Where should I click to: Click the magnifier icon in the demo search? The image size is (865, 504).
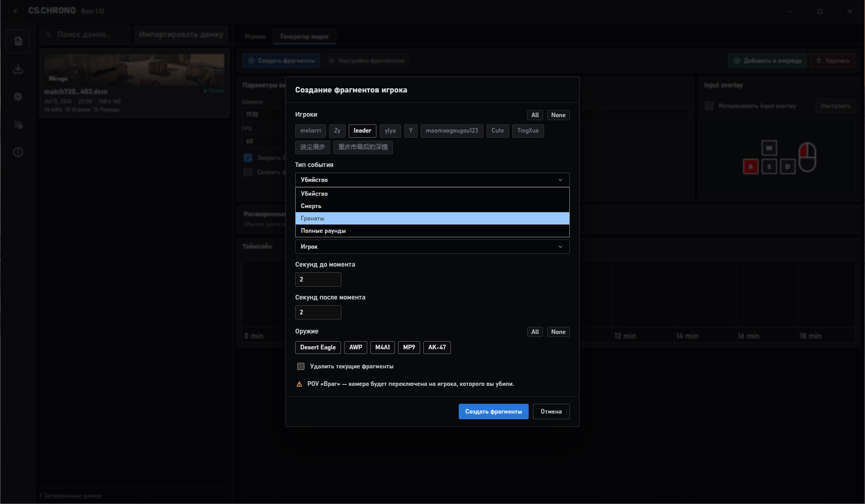pos(49,35)
